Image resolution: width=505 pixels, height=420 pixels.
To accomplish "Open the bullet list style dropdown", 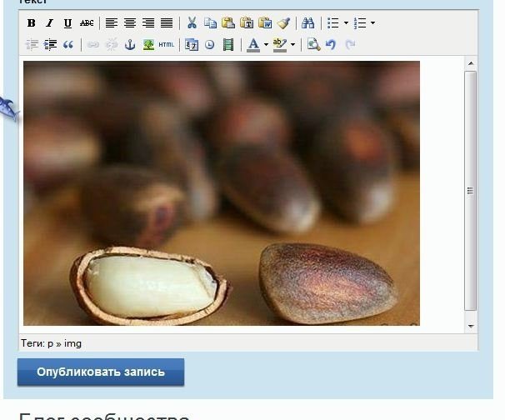I will [x=346, y=23].
